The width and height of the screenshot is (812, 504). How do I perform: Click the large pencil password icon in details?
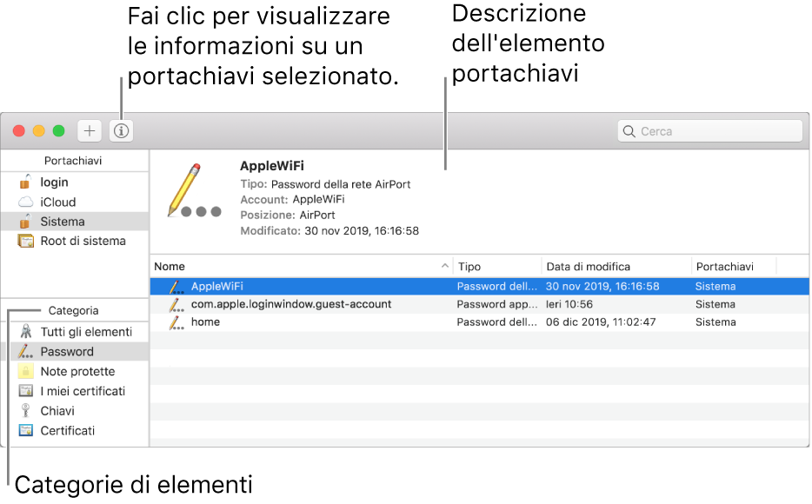coord(194,190)
